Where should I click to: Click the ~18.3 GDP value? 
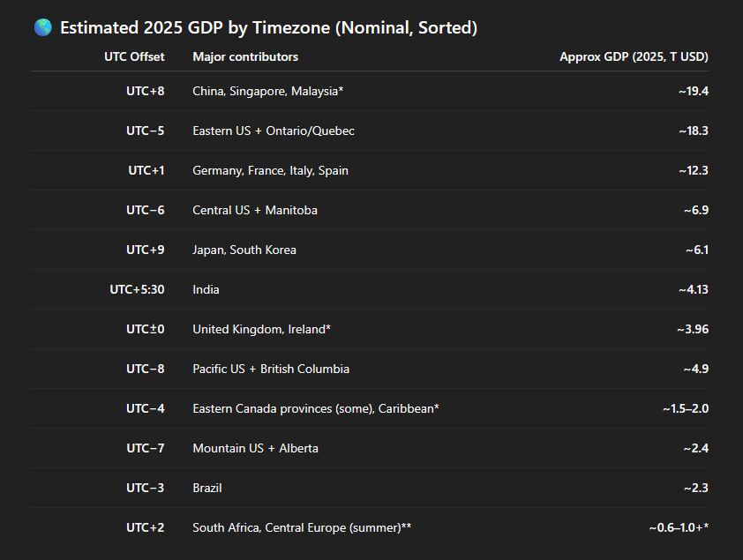[x=693, y=131]
